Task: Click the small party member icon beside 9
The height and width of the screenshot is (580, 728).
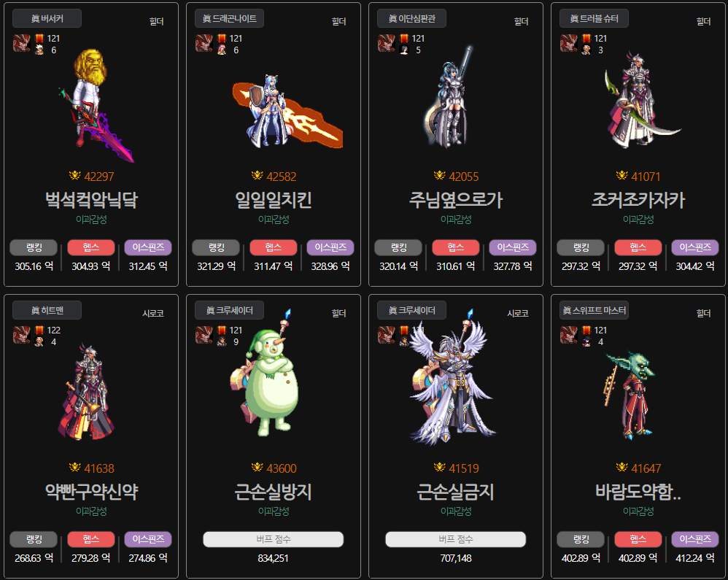Action: pyautogui.click(x=222, y=341)
